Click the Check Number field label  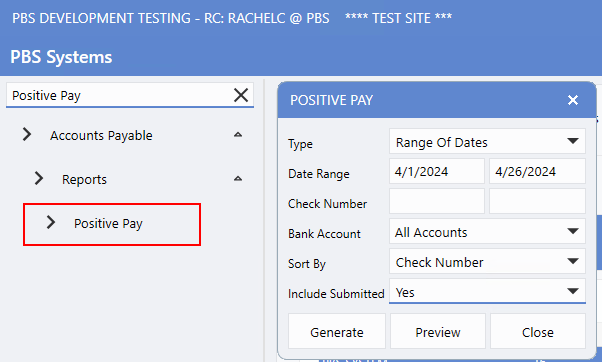327,204
